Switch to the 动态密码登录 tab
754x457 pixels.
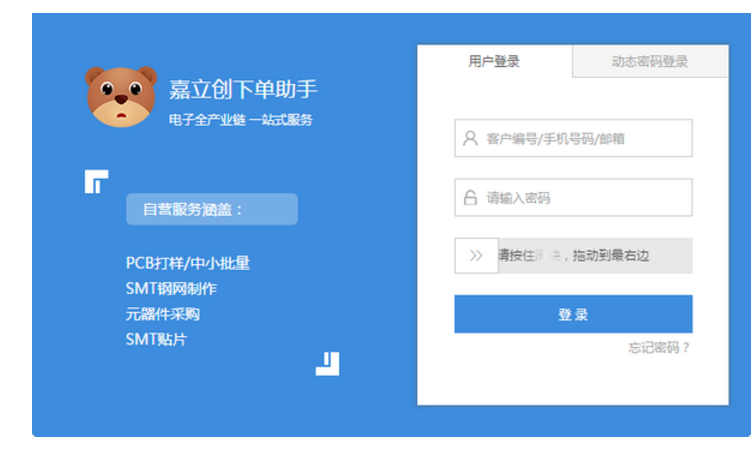pos(650,61)
